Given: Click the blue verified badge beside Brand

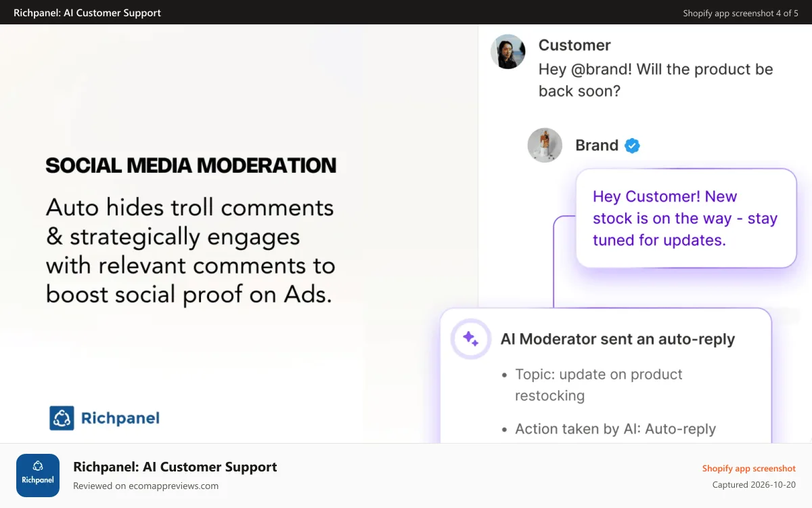Looking at the screenshot, I should pyautogui.click(x=632, y=146).
